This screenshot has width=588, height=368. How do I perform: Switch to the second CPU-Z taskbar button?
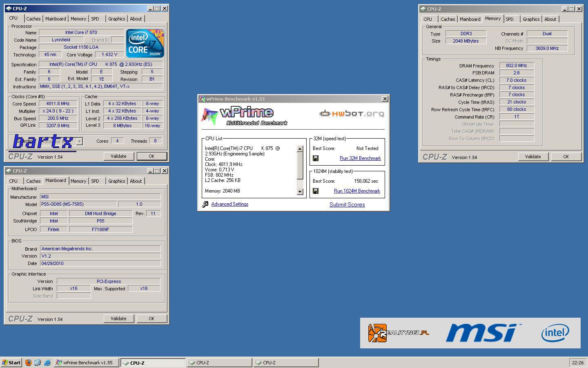click(219, 363)
